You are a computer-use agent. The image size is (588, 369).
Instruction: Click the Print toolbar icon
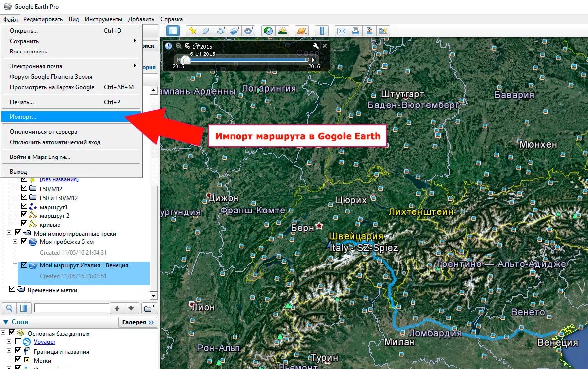point(355,31)
